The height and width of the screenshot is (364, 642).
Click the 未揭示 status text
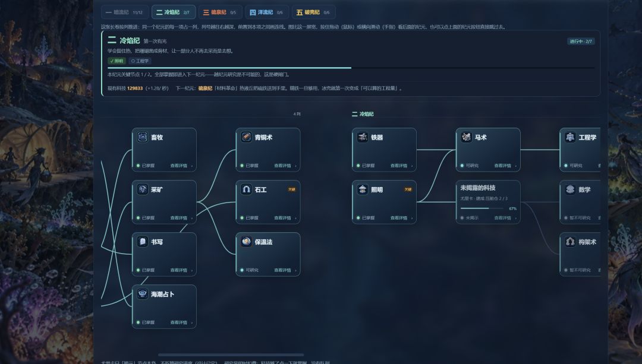472,218
